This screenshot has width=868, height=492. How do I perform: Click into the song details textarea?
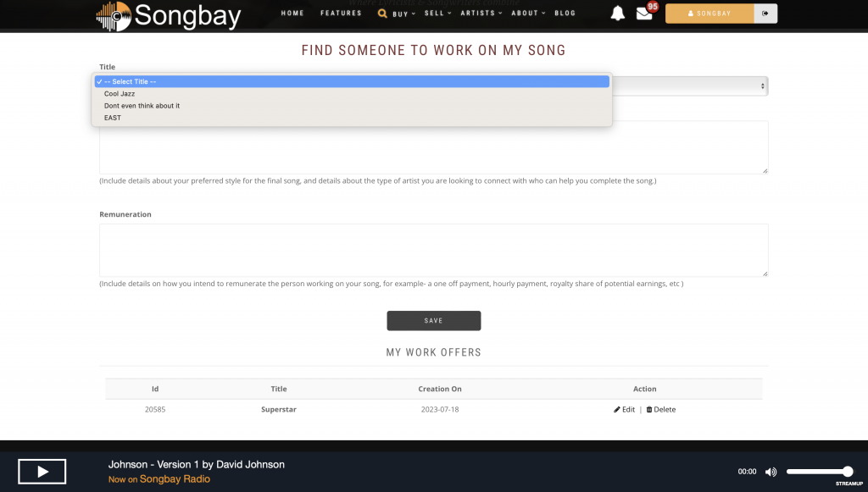[433, 147]
